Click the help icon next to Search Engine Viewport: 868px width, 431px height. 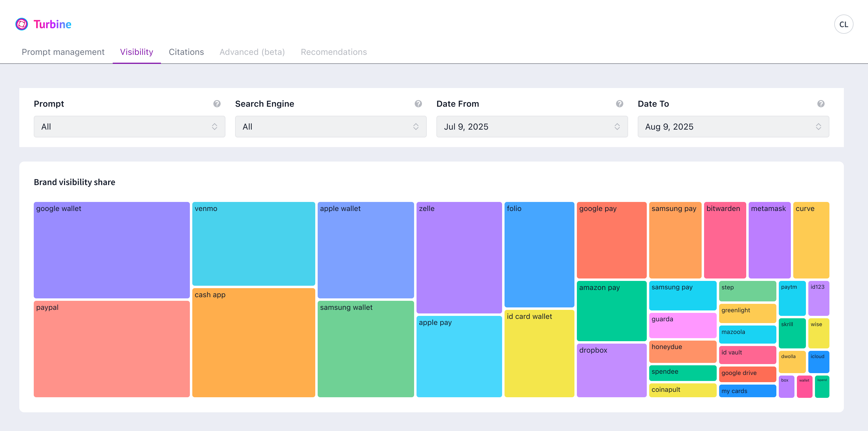(x=418, y=104)
